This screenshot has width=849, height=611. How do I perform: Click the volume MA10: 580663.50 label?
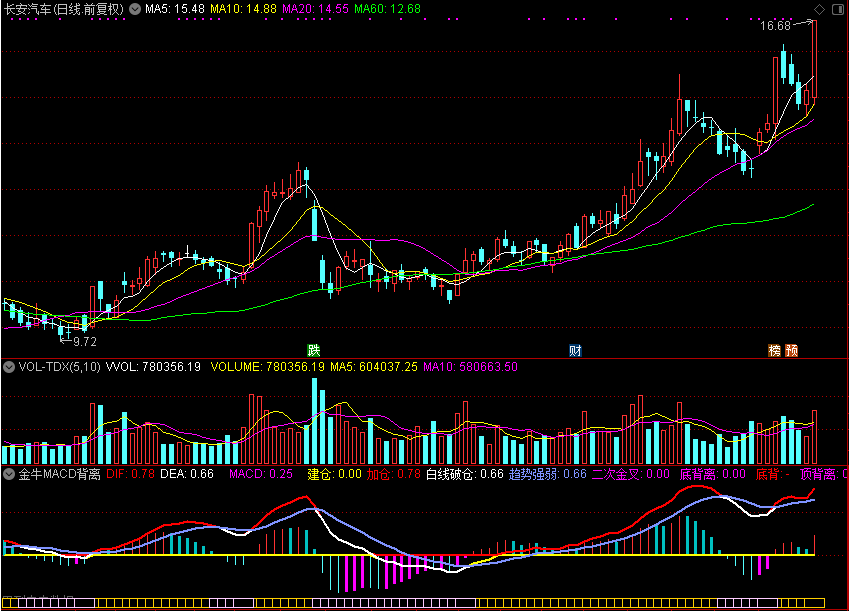coord(471,367)
